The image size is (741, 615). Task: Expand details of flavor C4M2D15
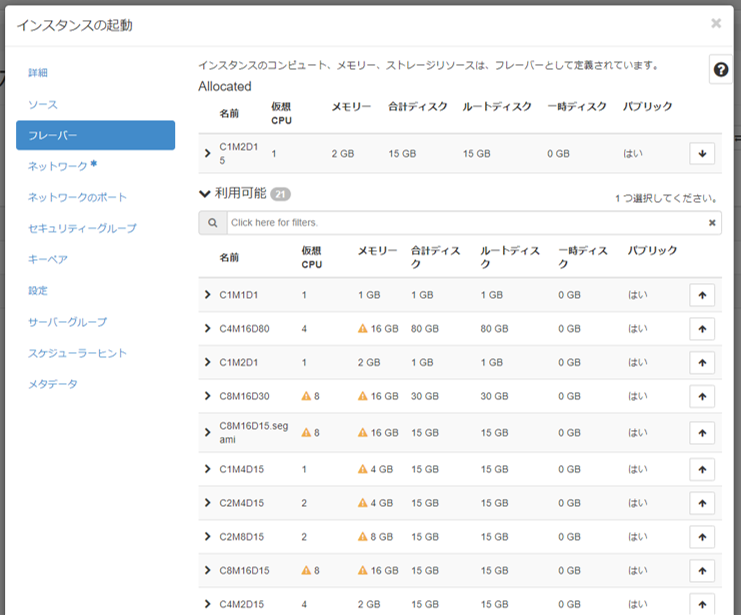coord(207,604)
